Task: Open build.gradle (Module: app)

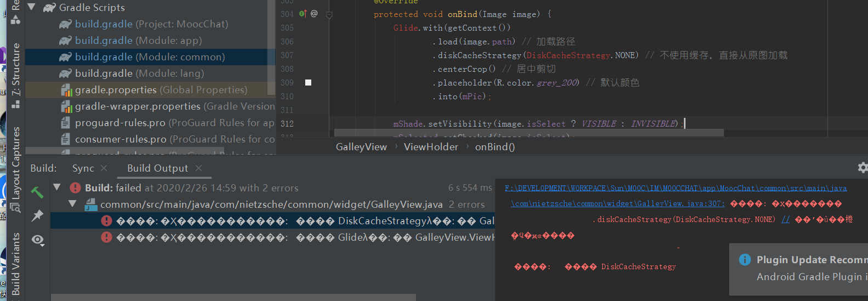Action: click(138, 41)
